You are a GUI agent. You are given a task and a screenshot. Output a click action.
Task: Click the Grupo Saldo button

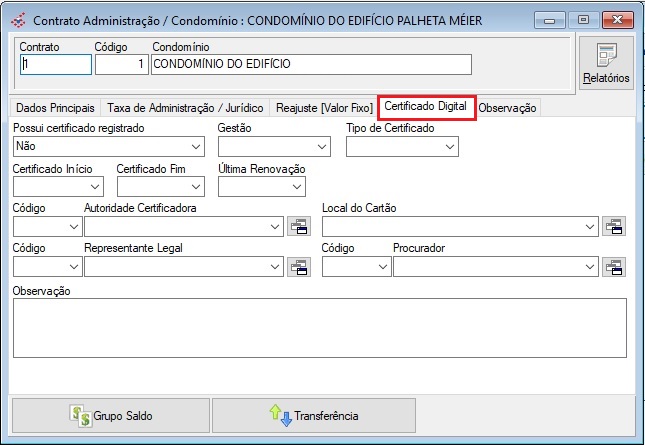111,415
